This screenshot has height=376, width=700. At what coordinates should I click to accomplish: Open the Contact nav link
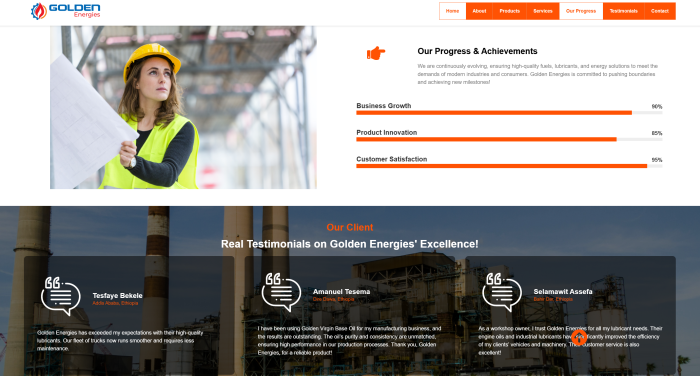point(660,11)
